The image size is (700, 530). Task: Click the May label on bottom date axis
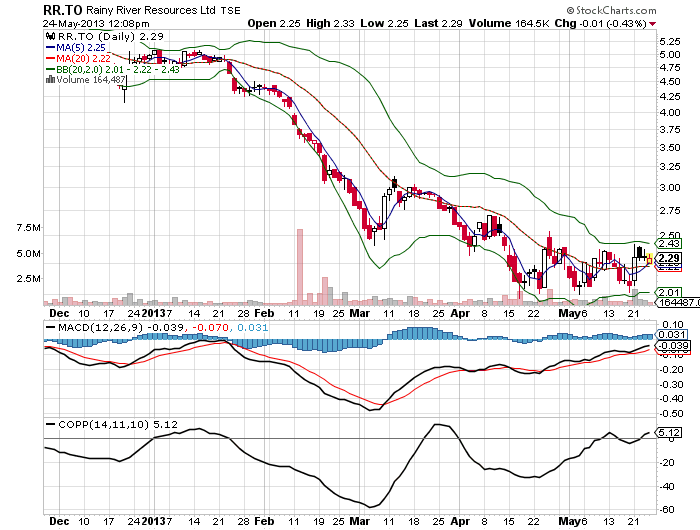(569, 521)
